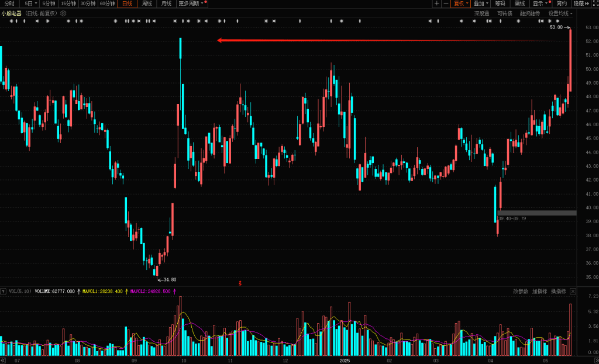Jump to later data with the double-right arrow
599x364 pixels.
(596, 360)
